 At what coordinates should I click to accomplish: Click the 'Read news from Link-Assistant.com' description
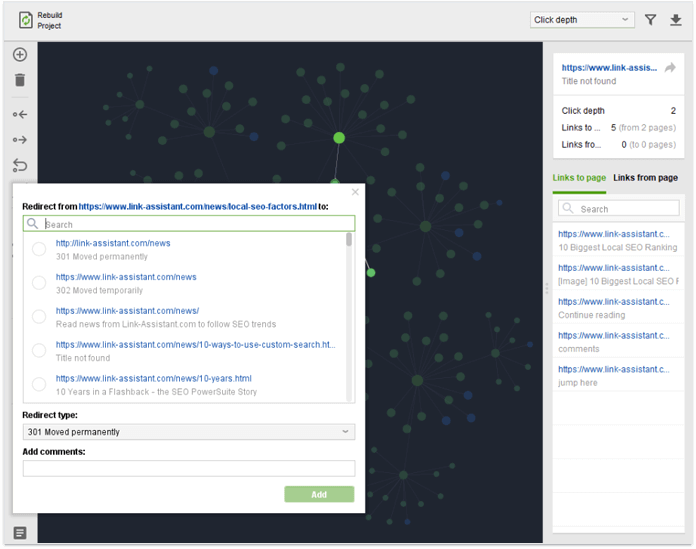coord(166,324)
